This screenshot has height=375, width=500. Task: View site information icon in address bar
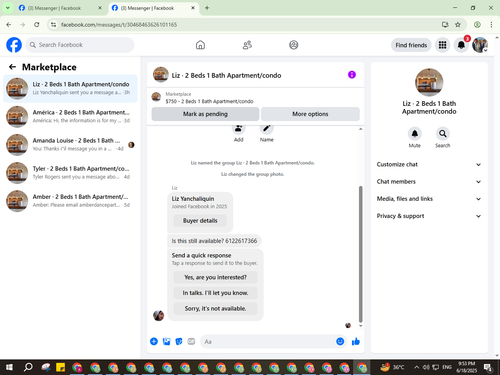53,25
